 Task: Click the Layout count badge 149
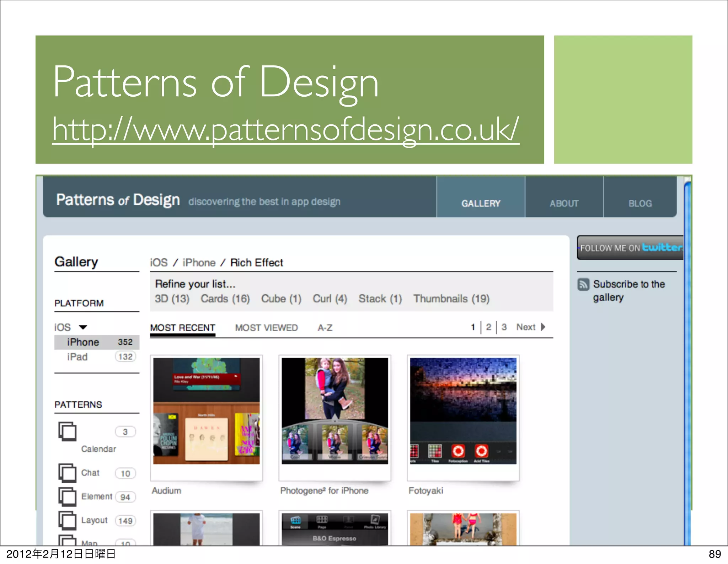(x=125, y=521)
